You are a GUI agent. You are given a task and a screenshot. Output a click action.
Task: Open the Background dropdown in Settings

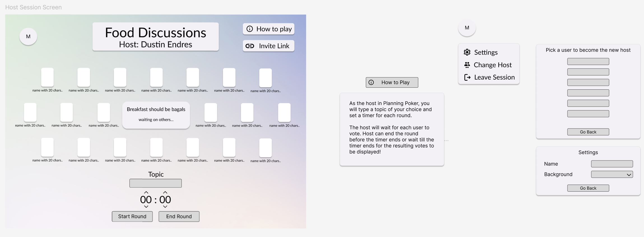click(612, 175)
